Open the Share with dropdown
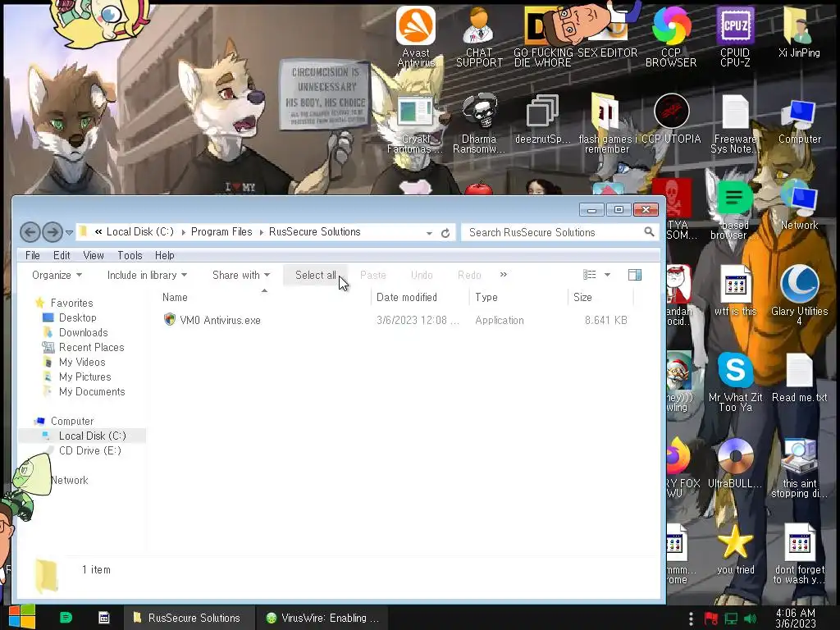 (x=241, y=275)
